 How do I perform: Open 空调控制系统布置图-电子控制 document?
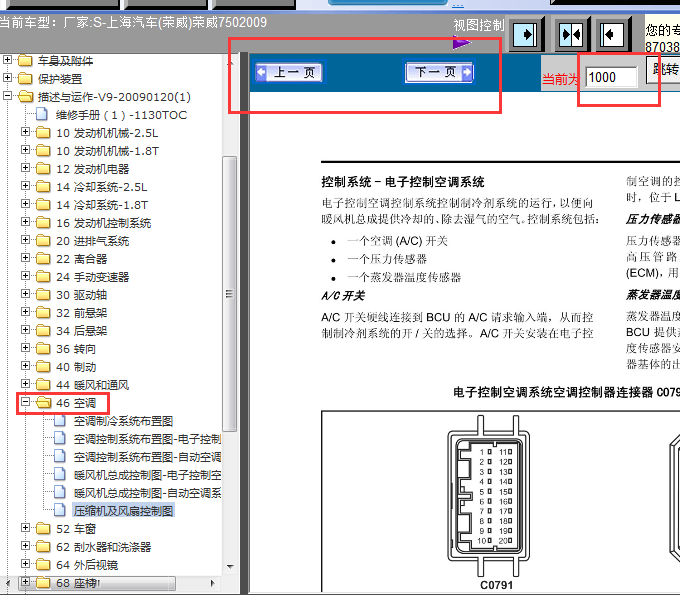(147, 439)
